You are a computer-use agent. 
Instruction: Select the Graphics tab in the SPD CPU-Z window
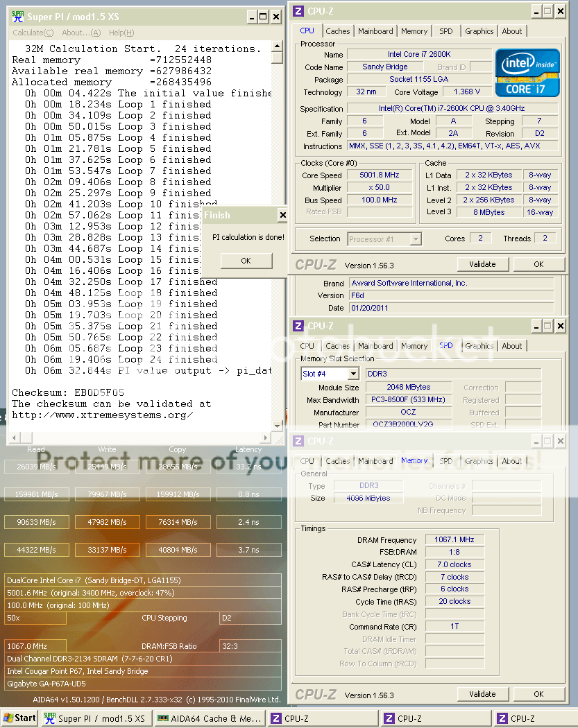click(479, 346)
